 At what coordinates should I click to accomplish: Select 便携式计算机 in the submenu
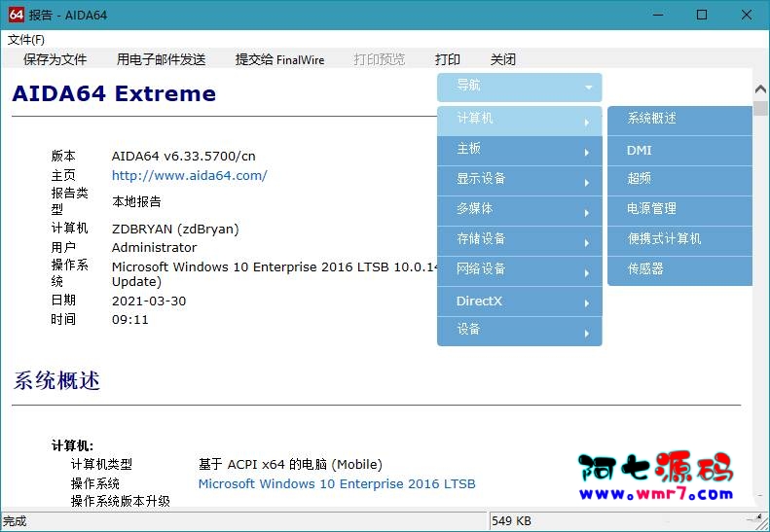coord(679,241)
